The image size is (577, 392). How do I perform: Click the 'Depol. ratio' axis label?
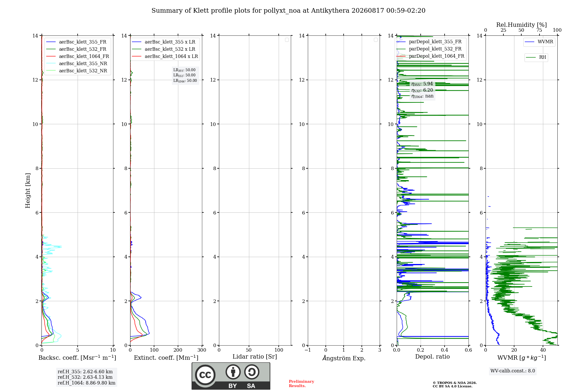(x=432, y=357)
